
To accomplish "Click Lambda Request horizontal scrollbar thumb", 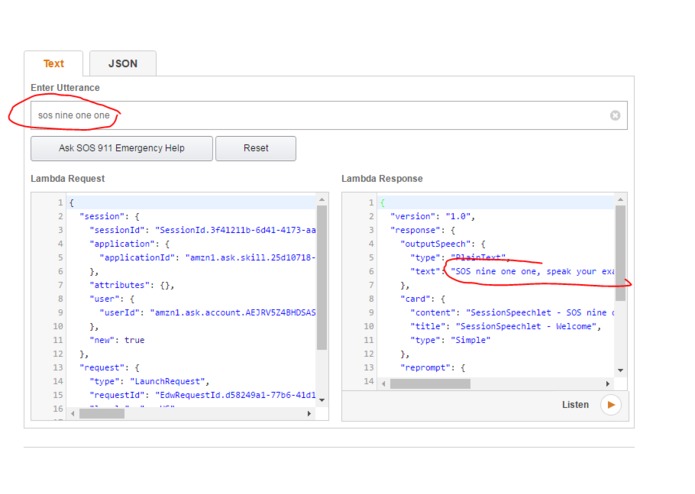I will [102, 413].
